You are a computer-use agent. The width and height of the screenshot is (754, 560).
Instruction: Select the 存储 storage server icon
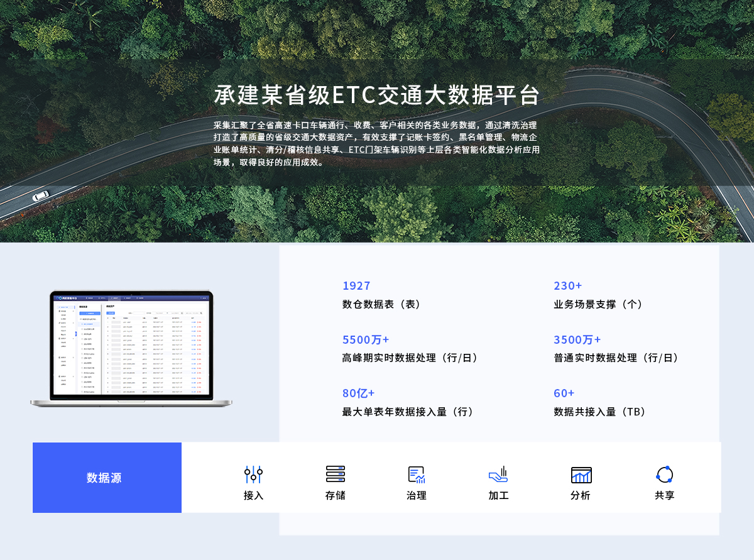(335, 475)
